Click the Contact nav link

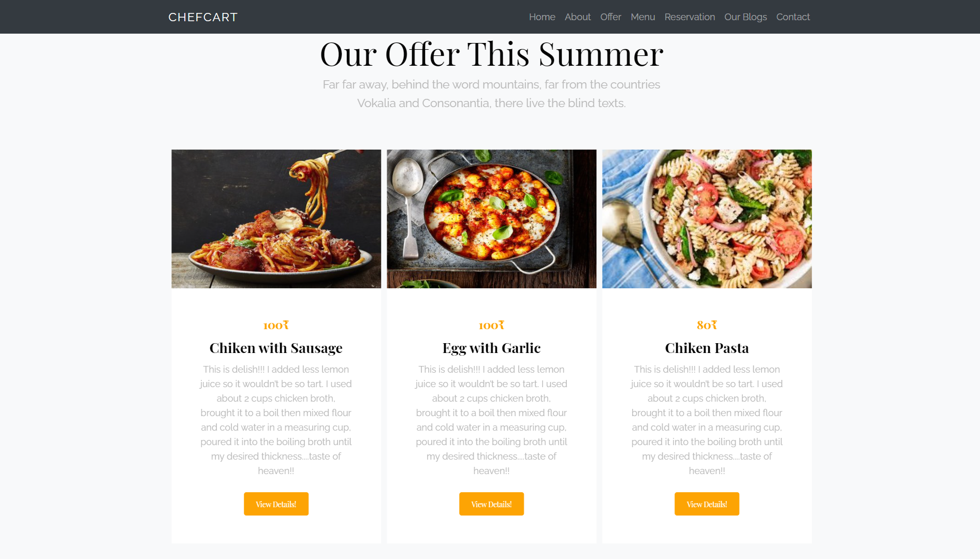point(793,17)
